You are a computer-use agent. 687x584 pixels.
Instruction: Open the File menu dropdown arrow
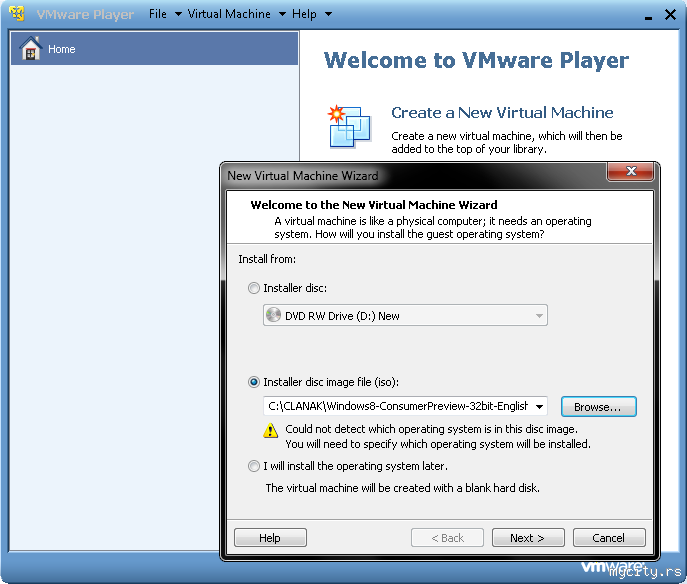pos(178,14)
